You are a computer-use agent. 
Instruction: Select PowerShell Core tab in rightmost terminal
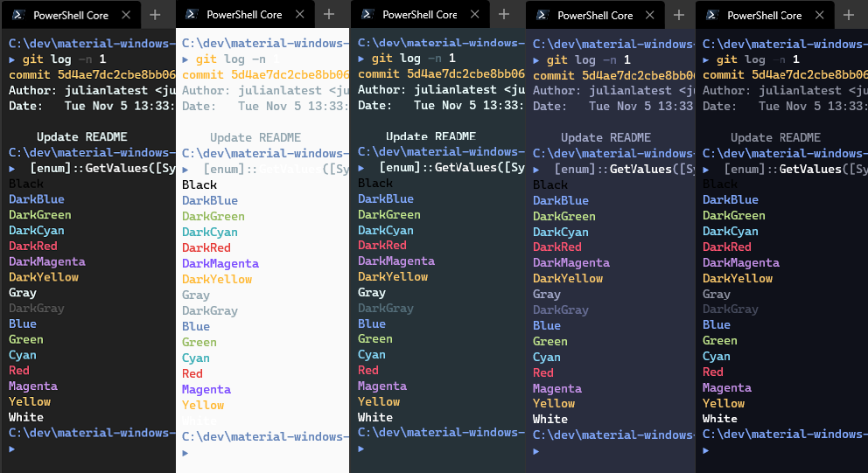(765, 15)
